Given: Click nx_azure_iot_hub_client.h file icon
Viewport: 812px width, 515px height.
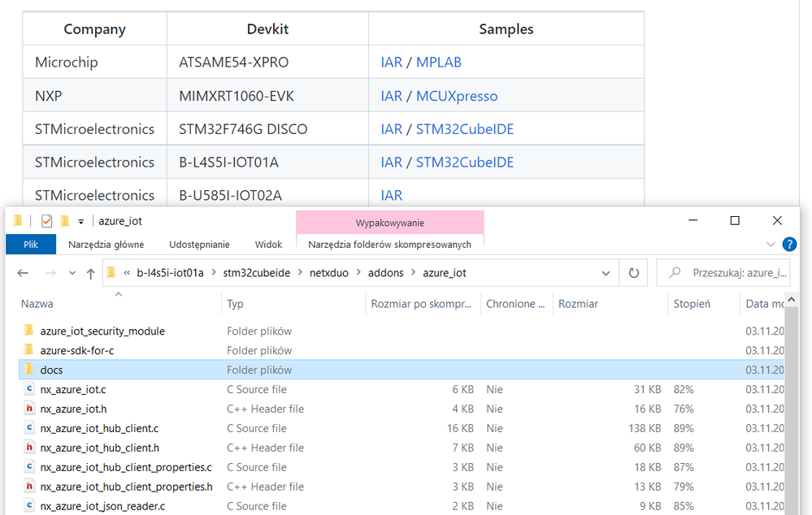Looking at the screenshot, I should coord(29,448).
